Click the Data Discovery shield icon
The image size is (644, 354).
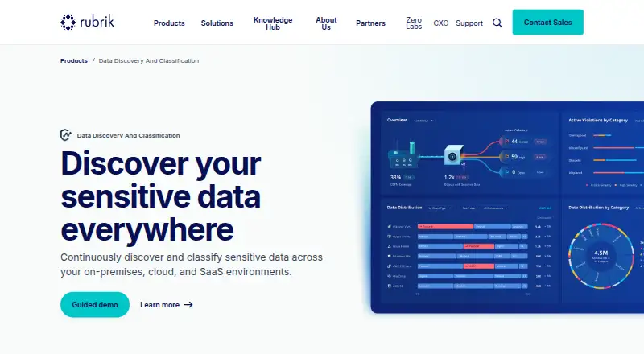pos(66,134)
